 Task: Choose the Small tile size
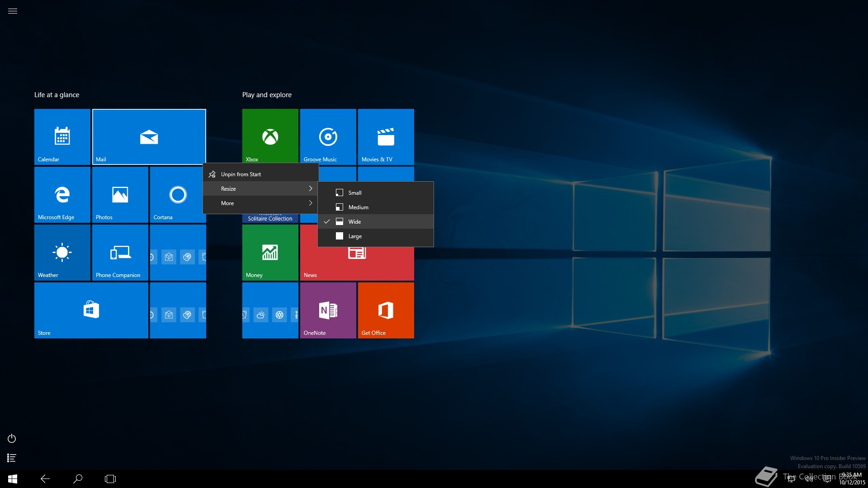point(376,192)
